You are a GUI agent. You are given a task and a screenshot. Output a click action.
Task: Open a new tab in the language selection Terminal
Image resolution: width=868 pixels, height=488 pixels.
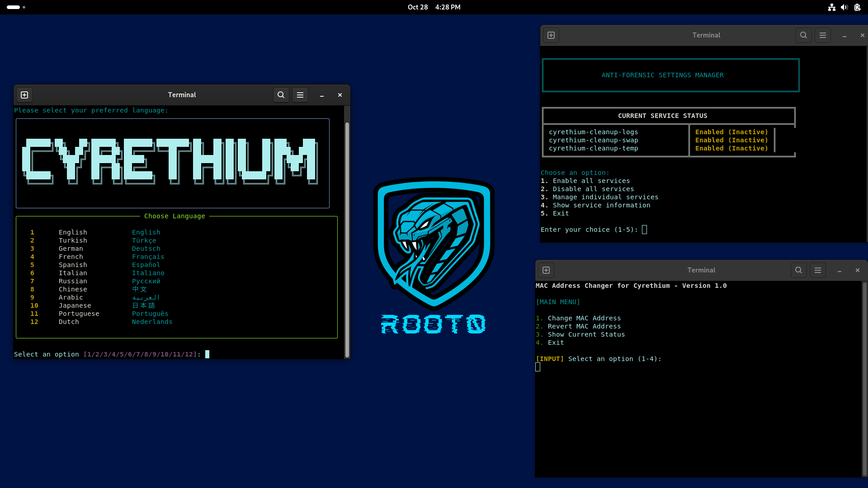[24, 95]
